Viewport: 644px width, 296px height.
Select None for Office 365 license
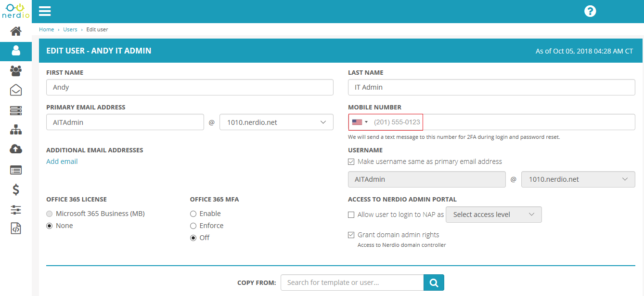(49, 226)
